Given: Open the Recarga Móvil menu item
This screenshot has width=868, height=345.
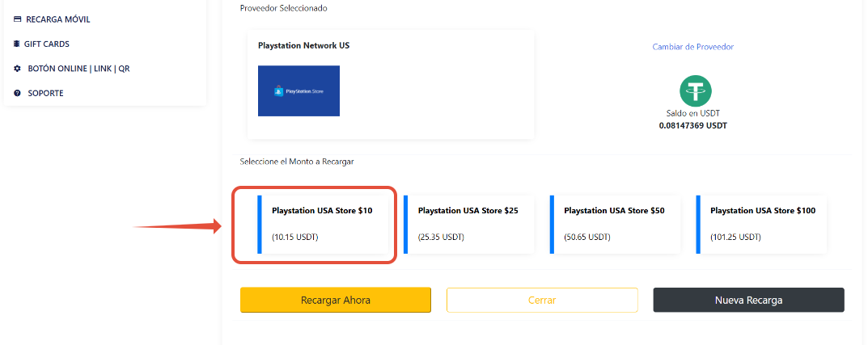Looking at the screenshot, I should click(x=52, y=19).
